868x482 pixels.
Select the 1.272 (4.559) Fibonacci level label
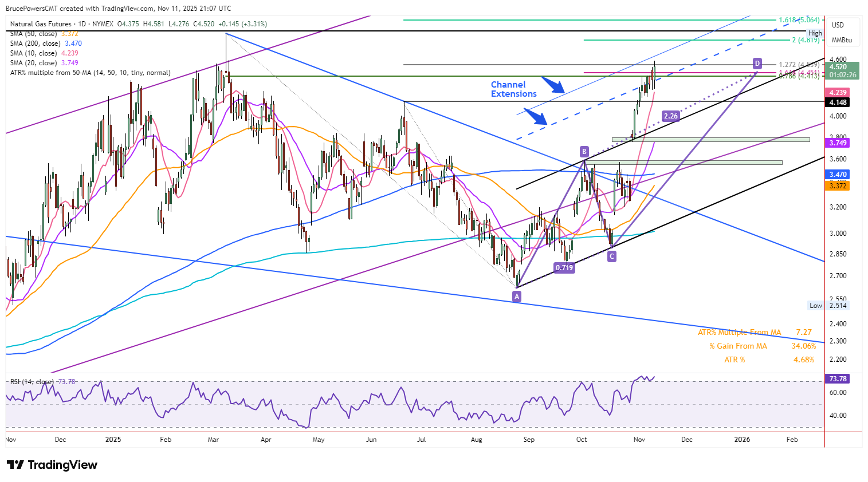[x=799, y=65]
